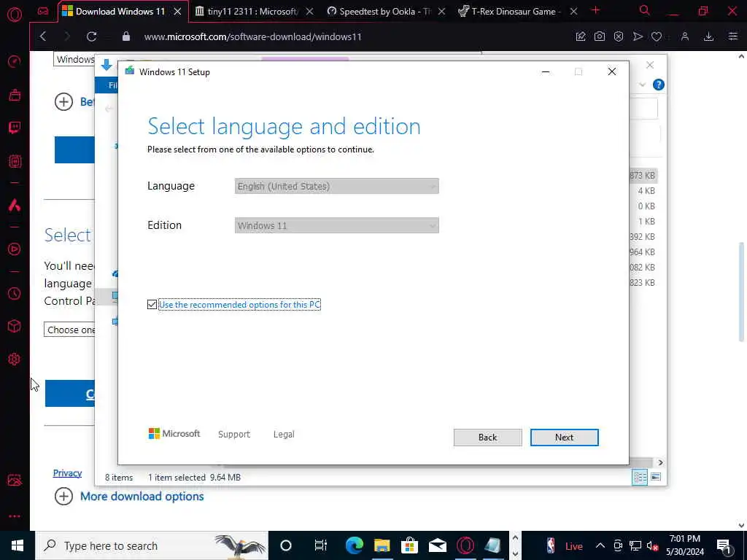Screen dimensions: 747x560
Task: Open the Legal link in Setup
Action: tap(284, 435)
